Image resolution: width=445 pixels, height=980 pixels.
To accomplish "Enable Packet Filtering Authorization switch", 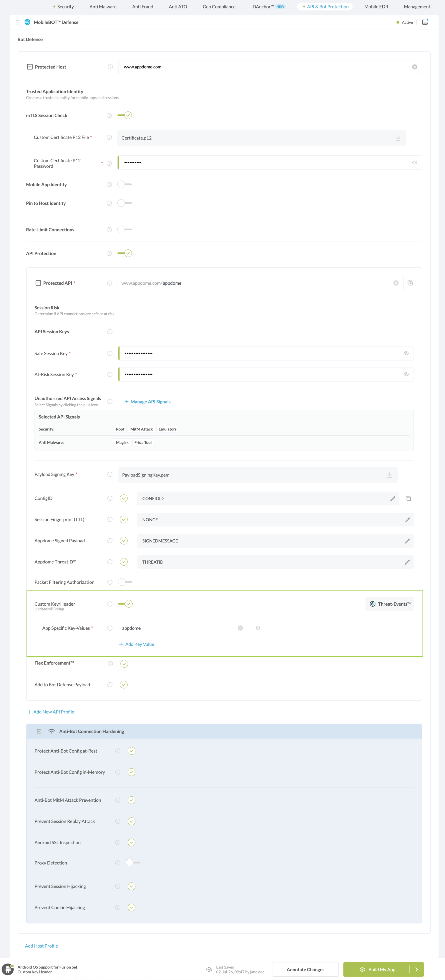I will pyautogui.click(x=125, y=582).
